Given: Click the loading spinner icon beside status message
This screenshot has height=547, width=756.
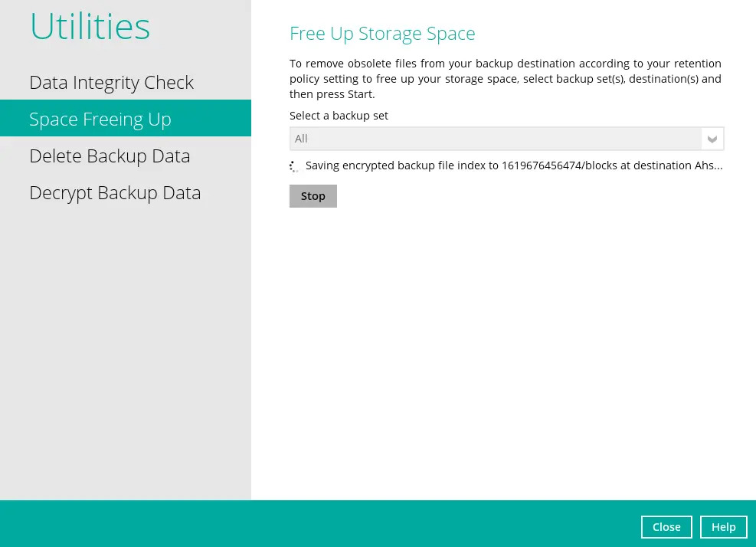Looking at the screenshot, I should click(x=294, y=165).
